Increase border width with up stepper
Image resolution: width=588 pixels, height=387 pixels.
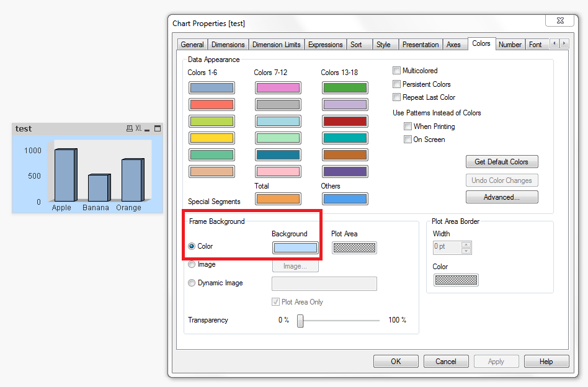pos(466,244)
